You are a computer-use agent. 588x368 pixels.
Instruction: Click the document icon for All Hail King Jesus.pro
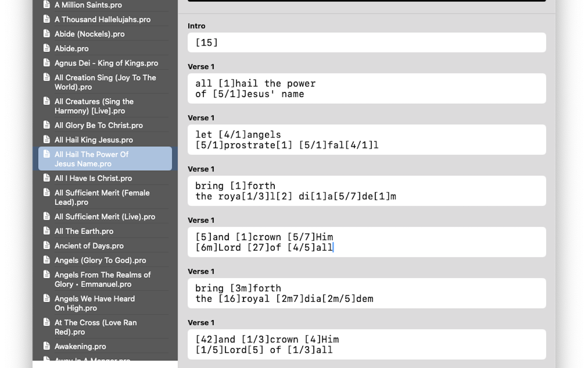(47, 140)
